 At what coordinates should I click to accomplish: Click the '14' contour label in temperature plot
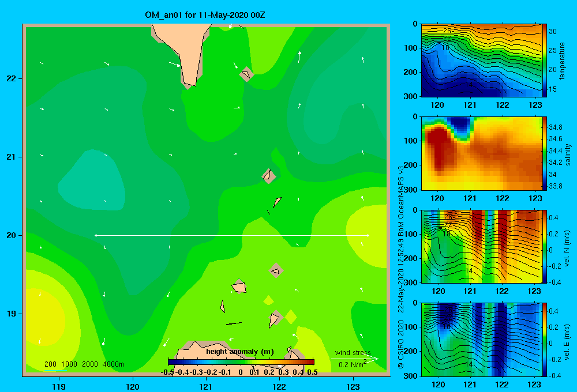click(469, 85)
